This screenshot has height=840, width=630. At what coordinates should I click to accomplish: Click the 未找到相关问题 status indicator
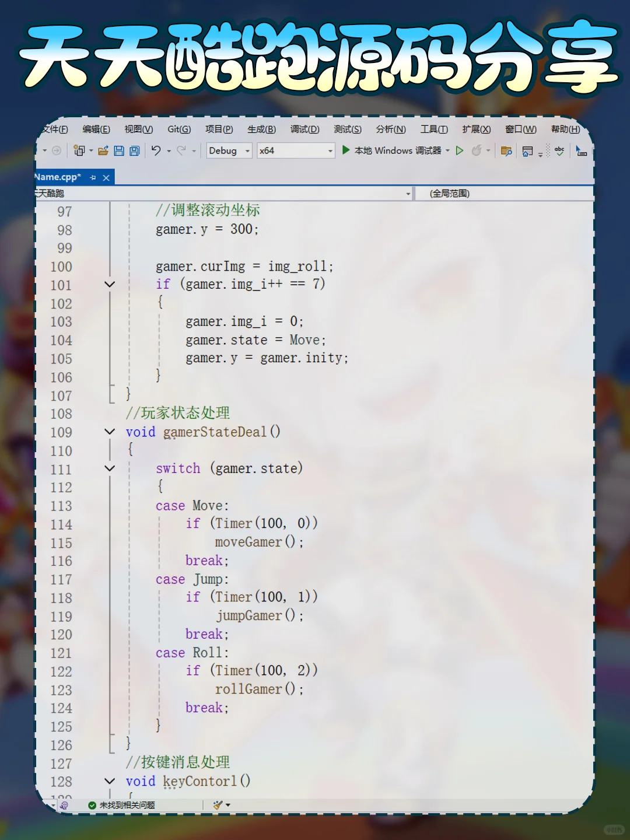[121, 805]
